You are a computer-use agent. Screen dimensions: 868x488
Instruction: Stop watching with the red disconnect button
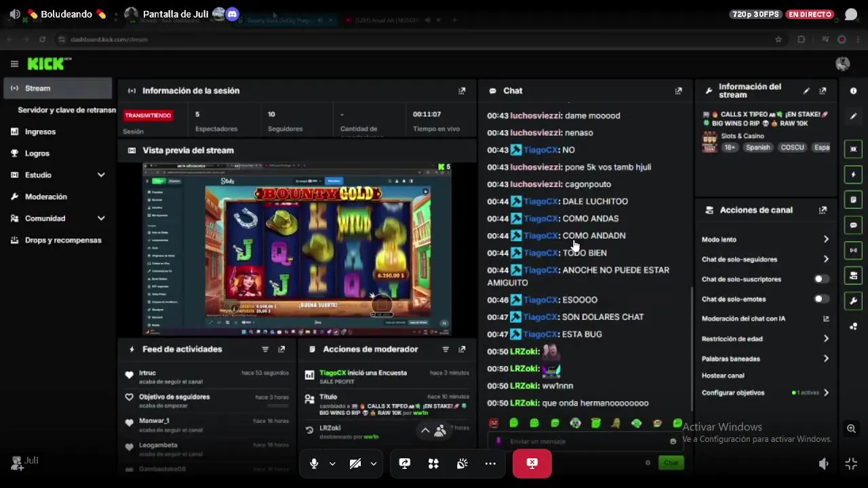[x=532, y=464]
